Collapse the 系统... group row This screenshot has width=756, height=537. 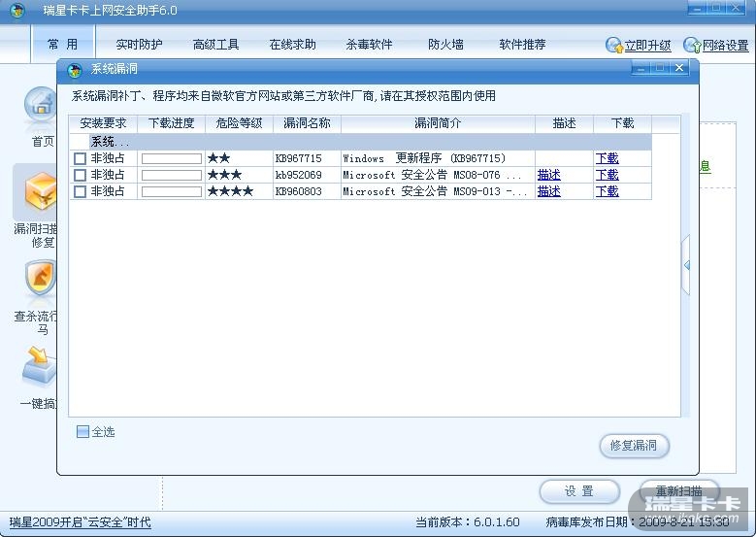click(x=361, y=142)
